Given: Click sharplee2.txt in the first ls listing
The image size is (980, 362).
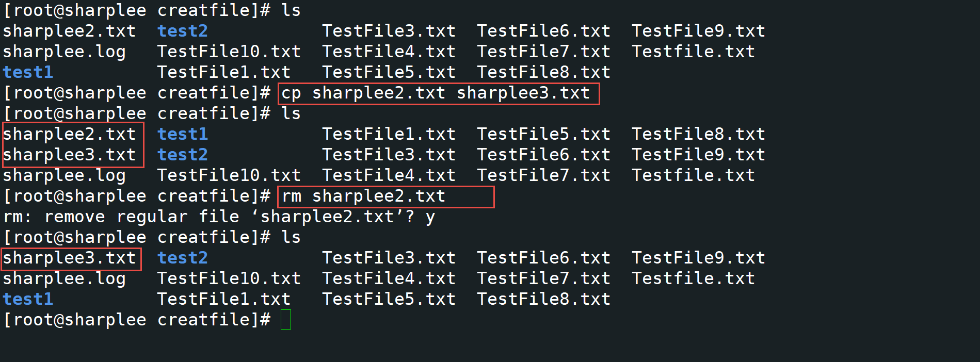Looking at the screenshot, I should tap(69, 31).
